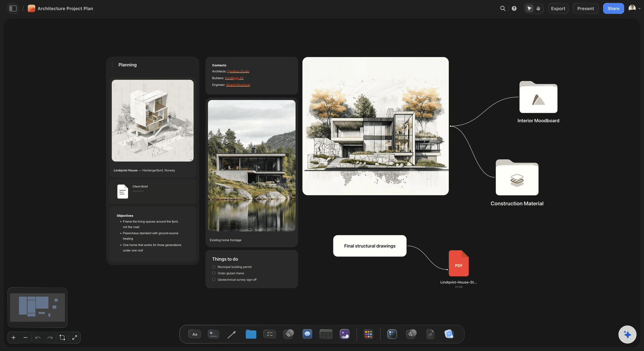The image size is (644, 351).
Task: Open the Construction Material folder
Action: point(517,177)
